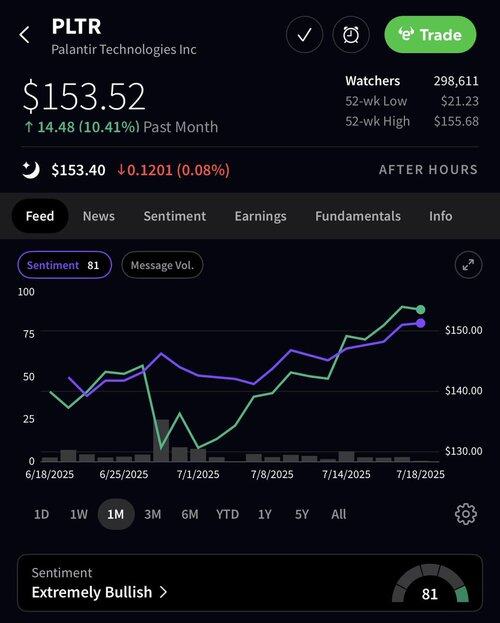Switch to the News tab

[99, 216]
